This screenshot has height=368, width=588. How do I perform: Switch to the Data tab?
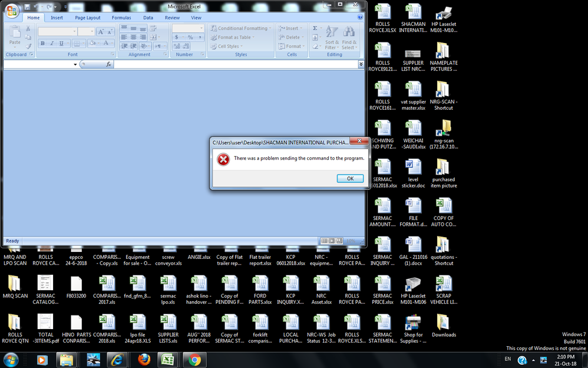[x=148, y=18]
